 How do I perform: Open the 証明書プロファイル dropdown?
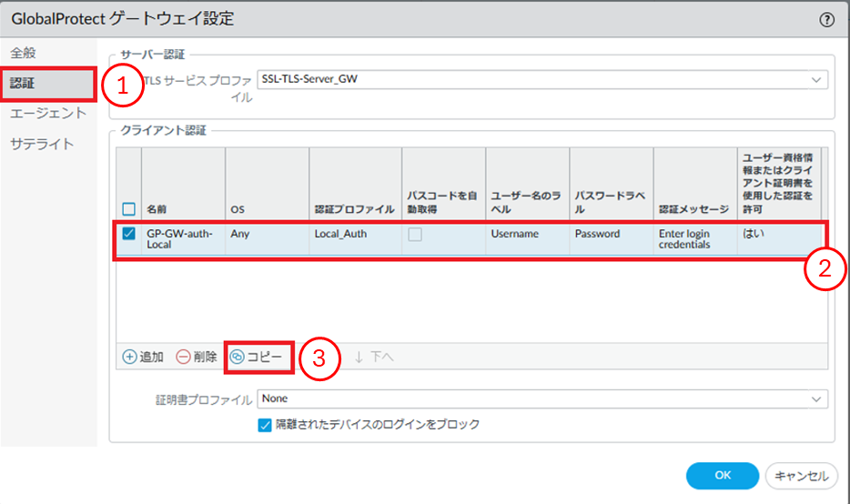click(x=815, y=398)
